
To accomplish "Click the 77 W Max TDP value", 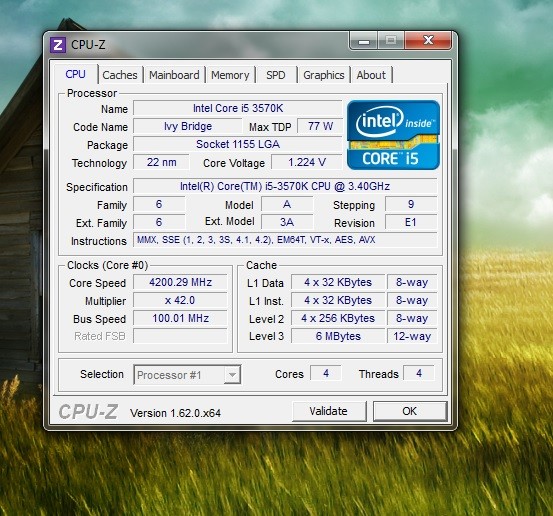I will point(320,126).
